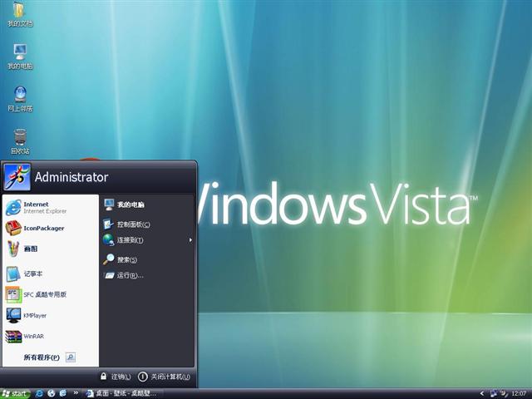Open 控制面板(C) control panel
The image size is (532, 399).
tap(147, 224)
